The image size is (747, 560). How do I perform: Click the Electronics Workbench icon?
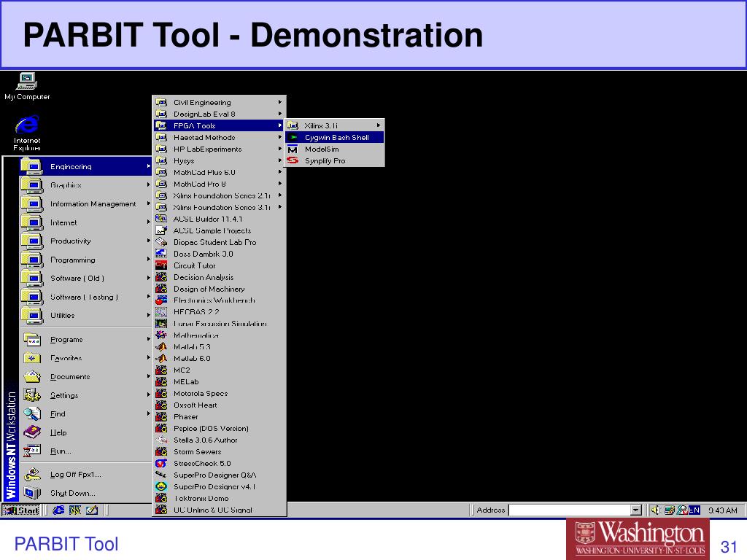tap(161, 300)
